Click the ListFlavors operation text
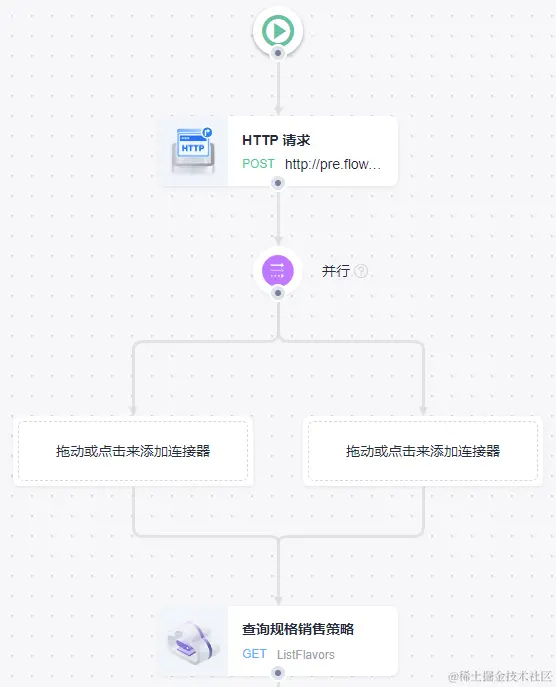This screenshot has height=687, width=556. pyautogui.click(x=306, y=655)
